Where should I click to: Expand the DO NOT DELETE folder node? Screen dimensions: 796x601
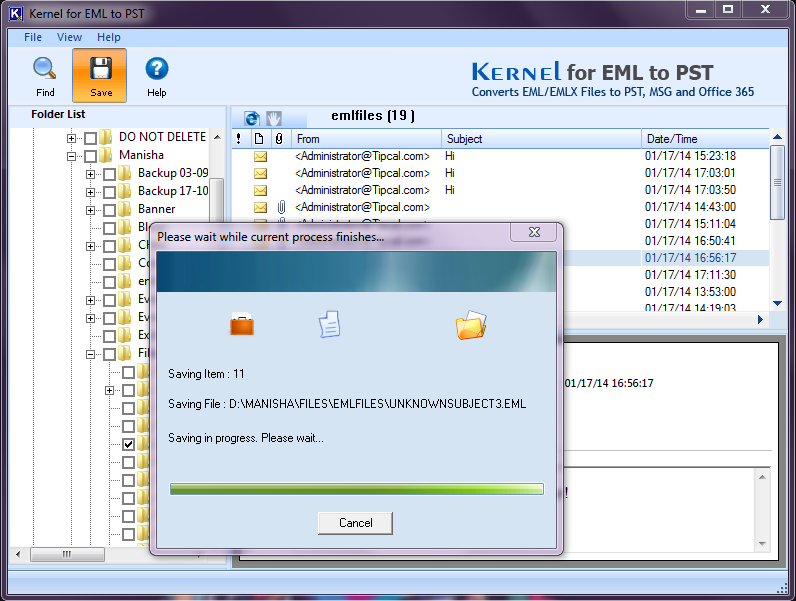click(x=71, y=138)
